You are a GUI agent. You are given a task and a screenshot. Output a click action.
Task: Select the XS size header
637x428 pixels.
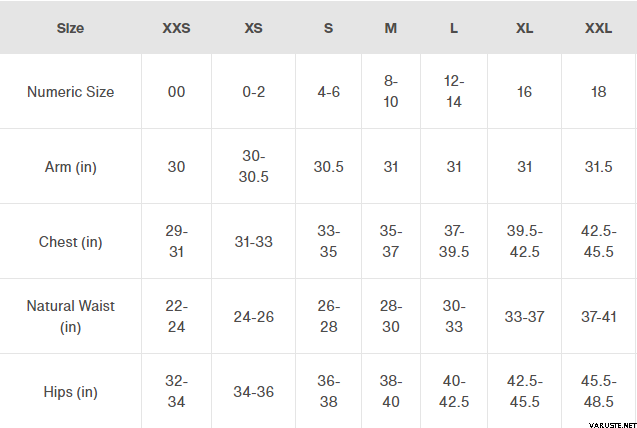click(x=254, y=28)
